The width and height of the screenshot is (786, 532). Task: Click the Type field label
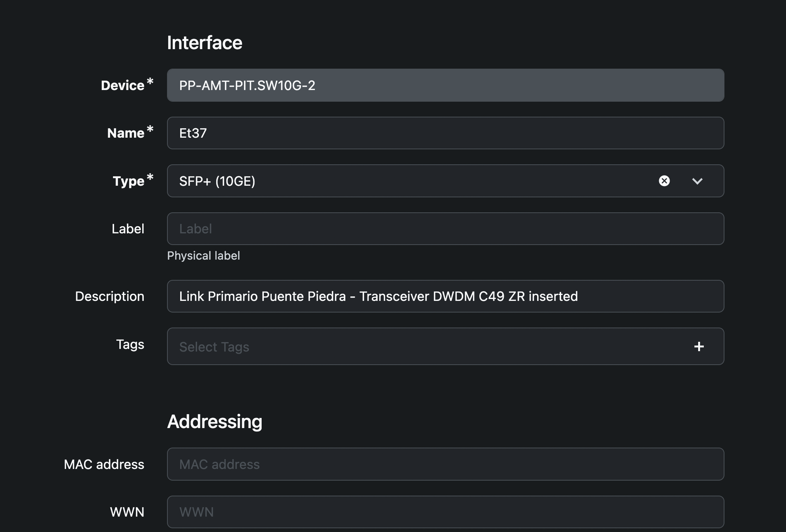pyautogui.click(x=128, y=181)
